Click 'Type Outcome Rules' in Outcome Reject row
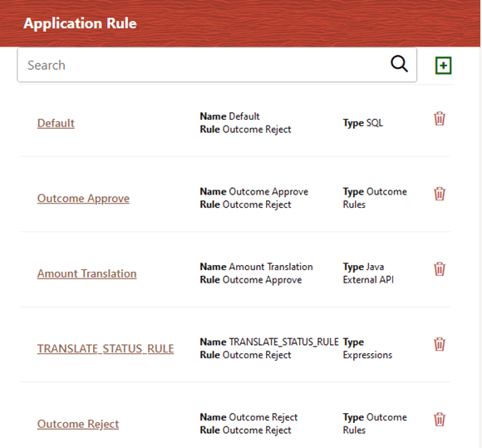 [375, 423]
